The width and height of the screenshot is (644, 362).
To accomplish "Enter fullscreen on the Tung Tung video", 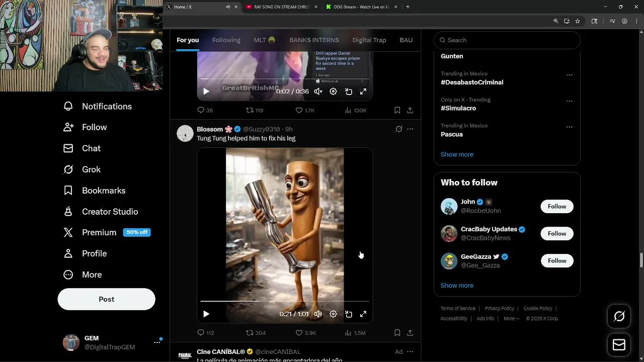I will pyautogui.click(x=363, y=314).
